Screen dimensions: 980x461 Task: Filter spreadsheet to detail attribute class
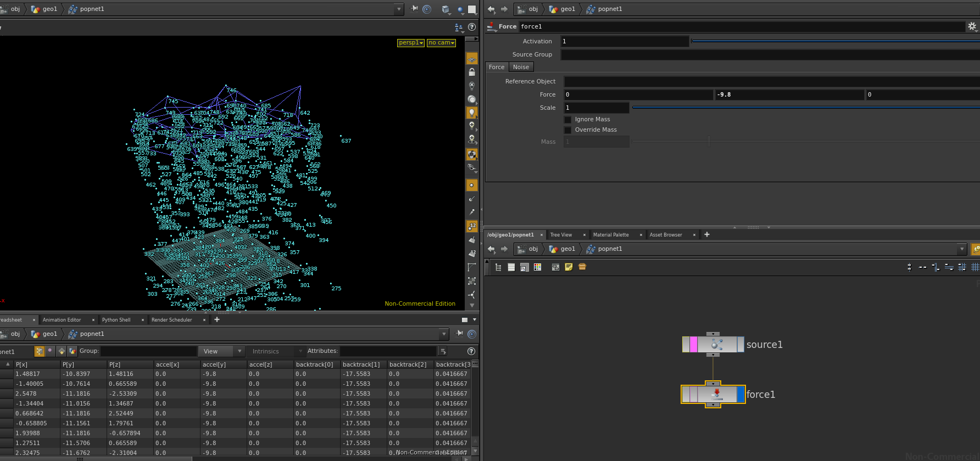pos(73,351)
